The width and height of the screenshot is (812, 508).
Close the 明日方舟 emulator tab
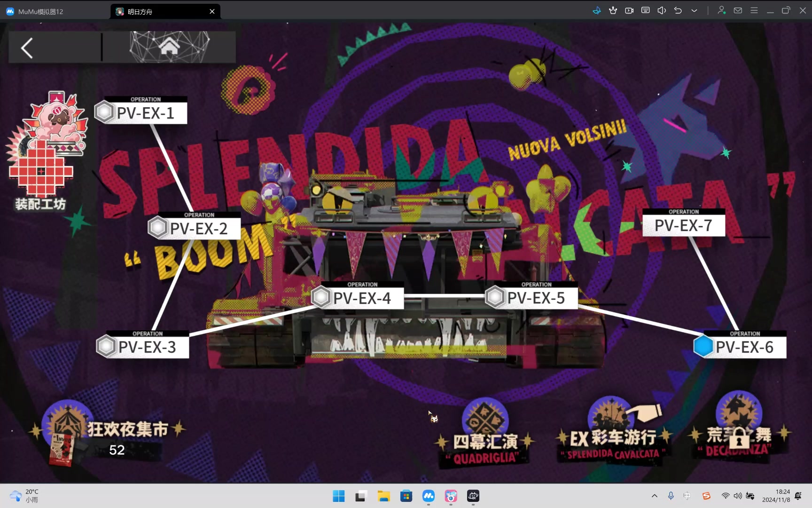[x=212, y=11]
